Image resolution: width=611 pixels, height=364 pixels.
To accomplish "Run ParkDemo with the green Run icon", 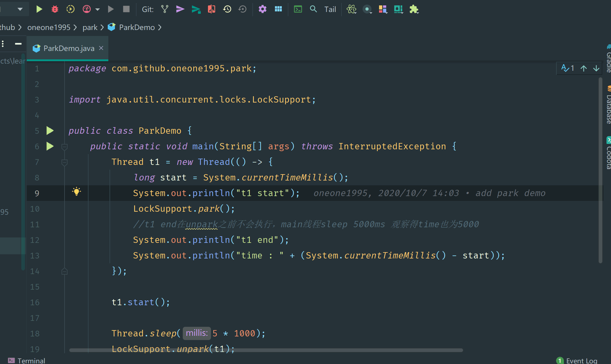I will [39, 9].
